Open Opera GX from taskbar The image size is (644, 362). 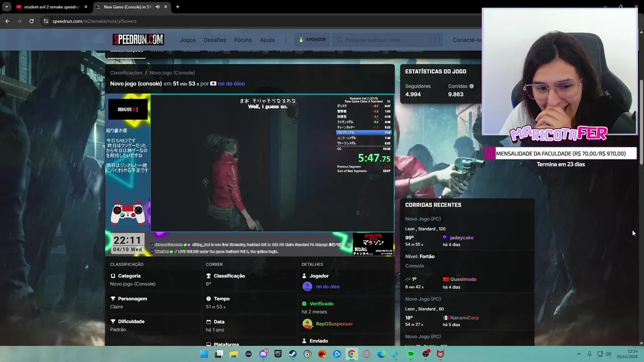(366, 354)
